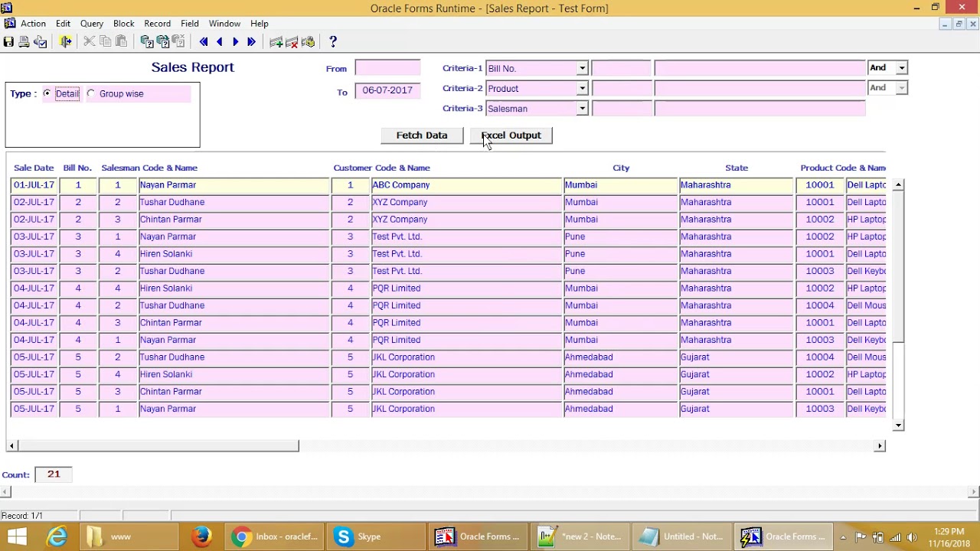Viewport: 980px width, 551px height.
Task: Click ABC Company customer cell
Action: pos(466,185)
